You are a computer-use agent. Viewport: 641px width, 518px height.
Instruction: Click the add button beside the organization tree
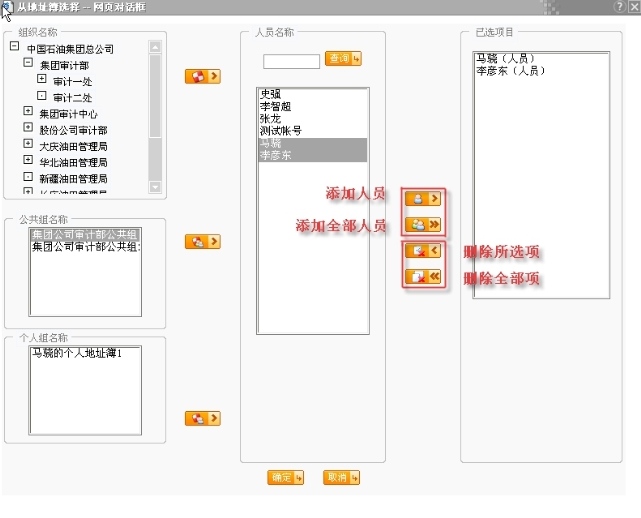[x=203, y=76]
